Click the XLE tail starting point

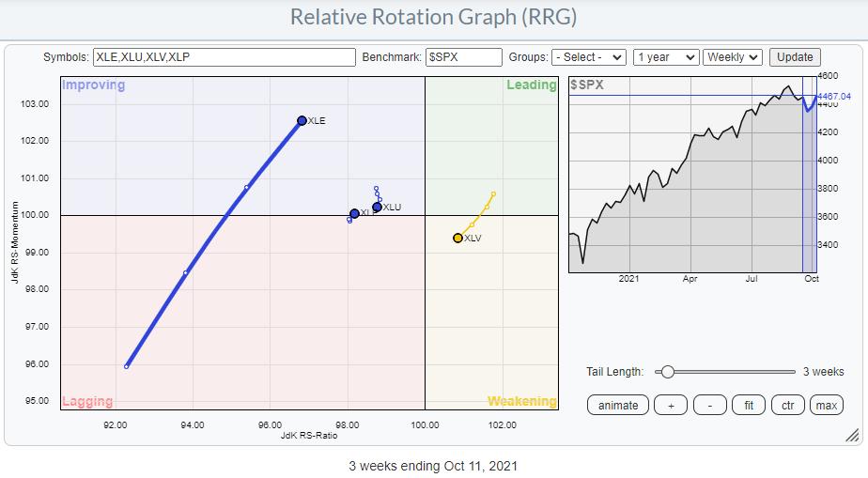(x=127, y=366)
